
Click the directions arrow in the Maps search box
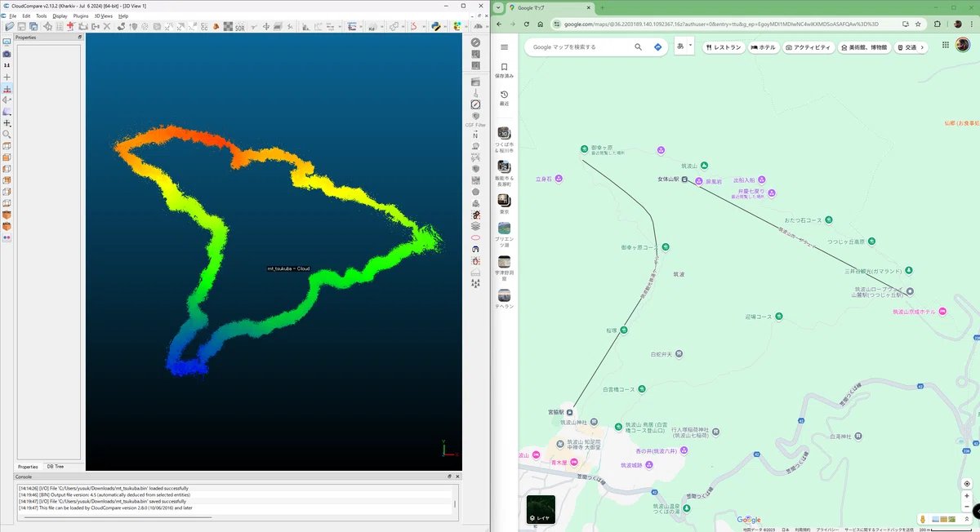(657, 47)
